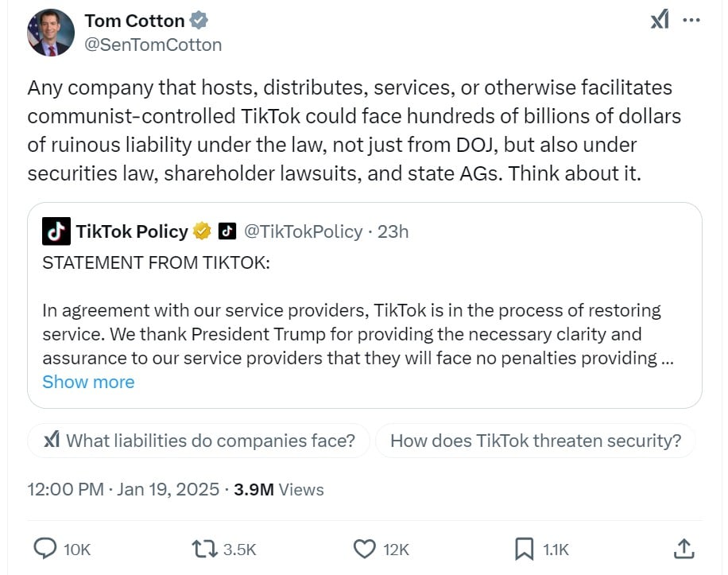The image size is (728, 575).
Task: Open the three-dot more options menu
Action: pos(692,20)
